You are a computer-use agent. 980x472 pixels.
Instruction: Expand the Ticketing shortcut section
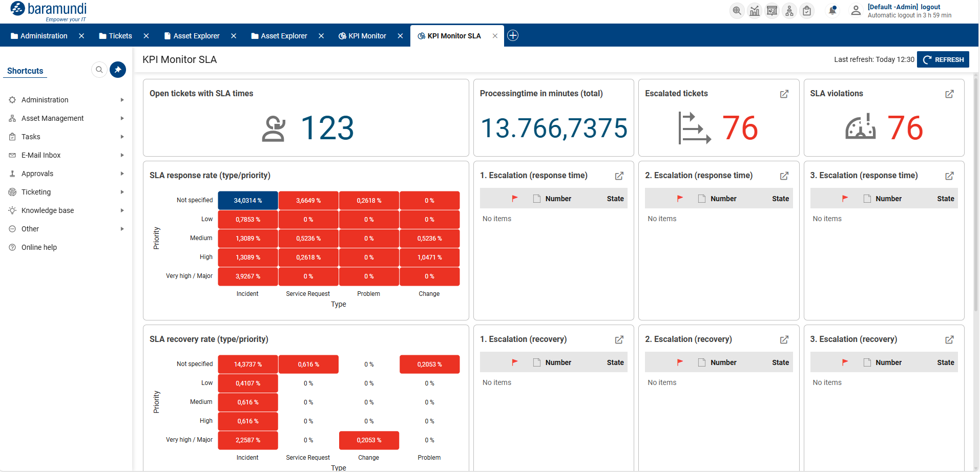[122, 192]
